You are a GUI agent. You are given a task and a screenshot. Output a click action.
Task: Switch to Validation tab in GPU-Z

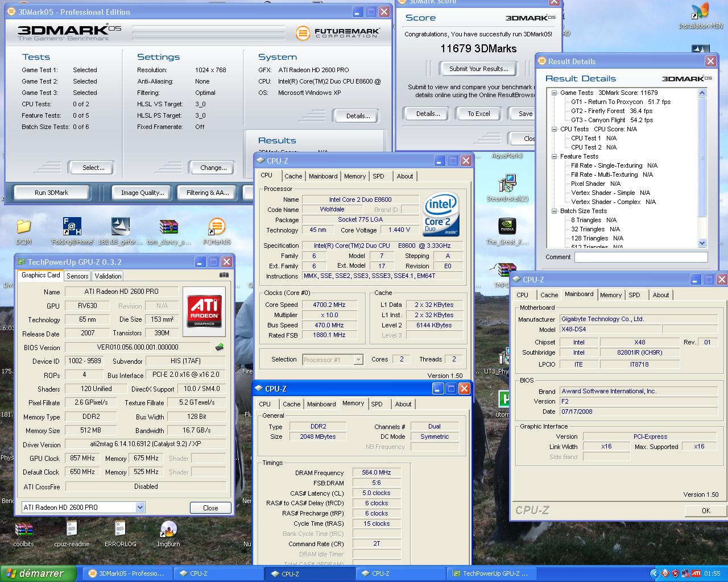tap(108, 276)
